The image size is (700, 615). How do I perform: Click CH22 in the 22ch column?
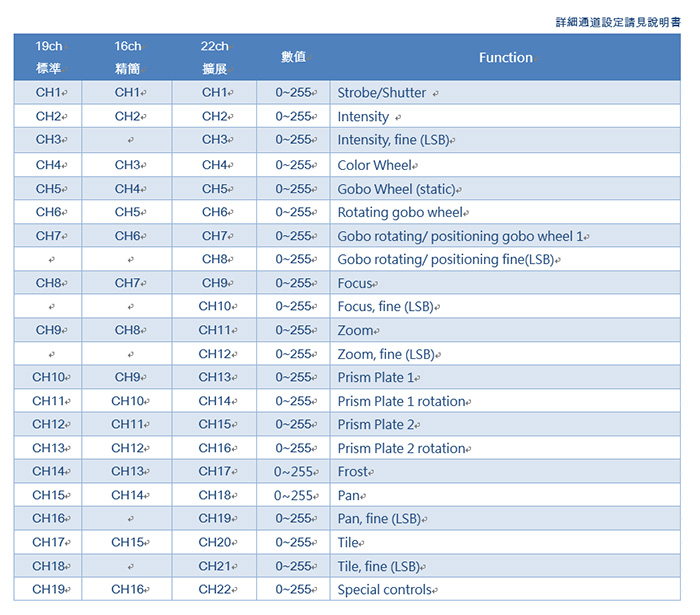pos(214,590)
